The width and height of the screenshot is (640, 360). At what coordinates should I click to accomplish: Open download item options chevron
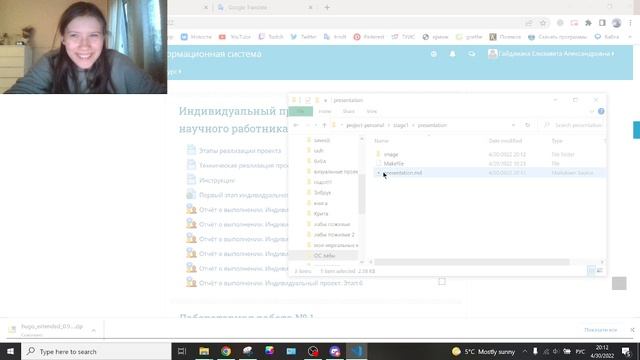93,330
